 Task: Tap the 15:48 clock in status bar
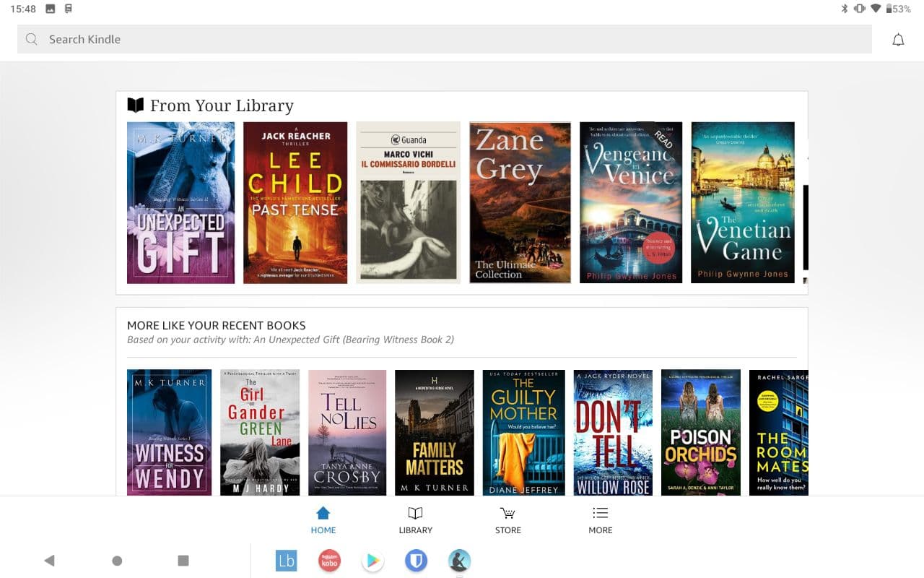pos(23,9)
